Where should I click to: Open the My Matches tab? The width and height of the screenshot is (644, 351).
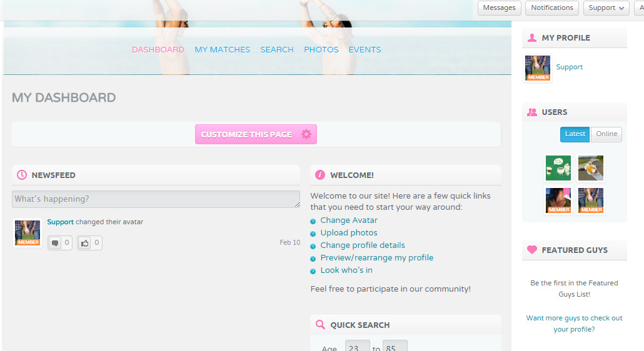(x=222, y=50)
